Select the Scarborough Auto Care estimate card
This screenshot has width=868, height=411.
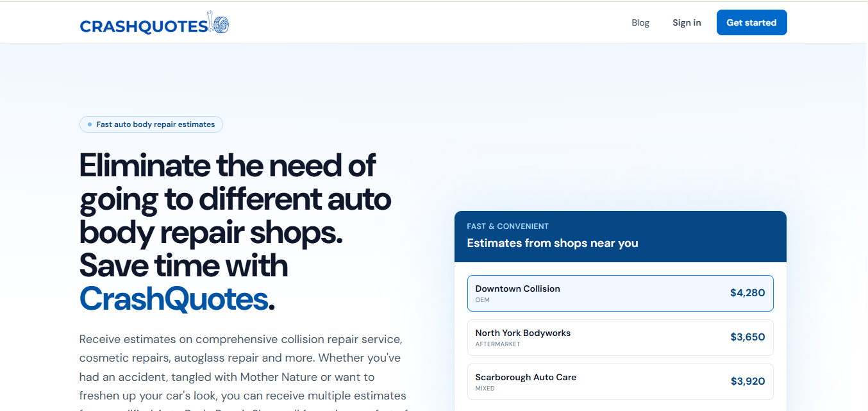[x=620, y=382]
